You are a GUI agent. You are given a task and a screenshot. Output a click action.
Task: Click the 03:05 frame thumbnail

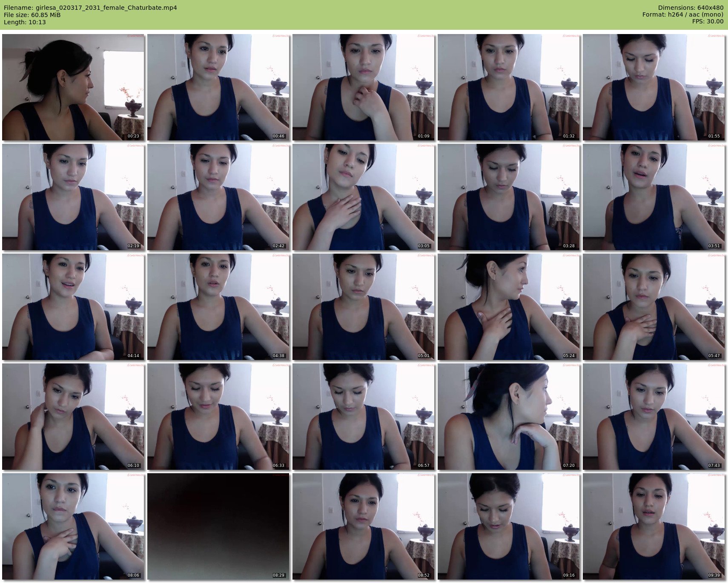click(x=364, y=197)
